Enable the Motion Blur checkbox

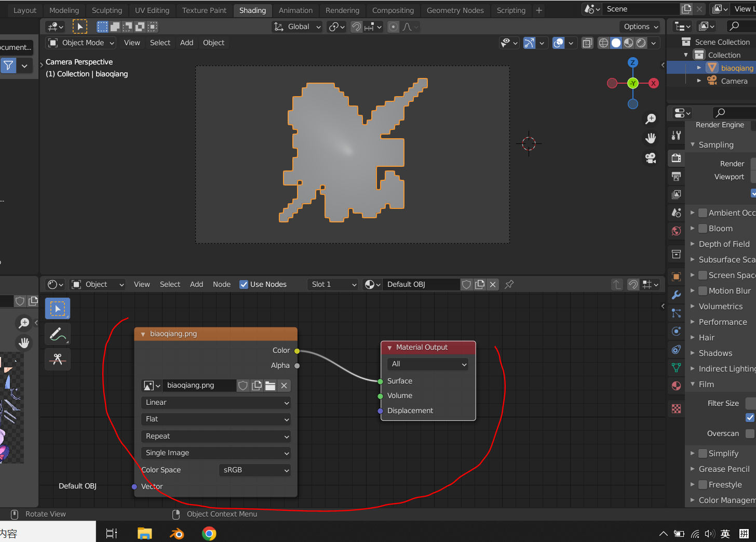(703, 291)
